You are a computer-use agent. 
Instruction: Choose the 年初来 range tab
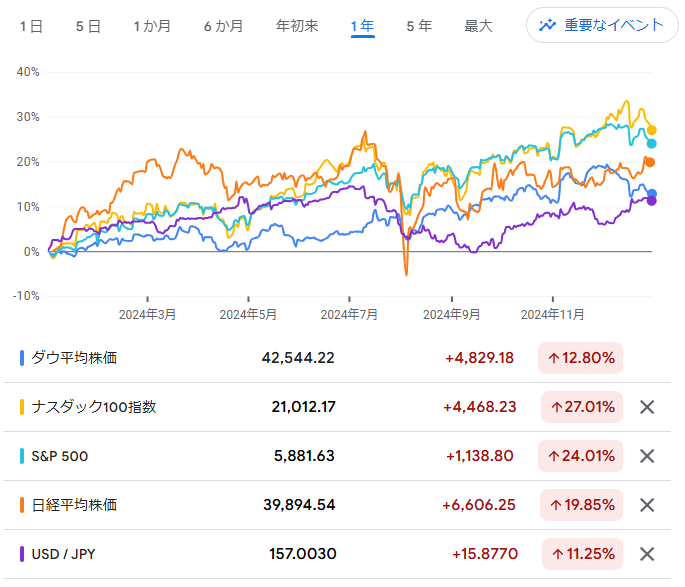[x=297, y=26]
